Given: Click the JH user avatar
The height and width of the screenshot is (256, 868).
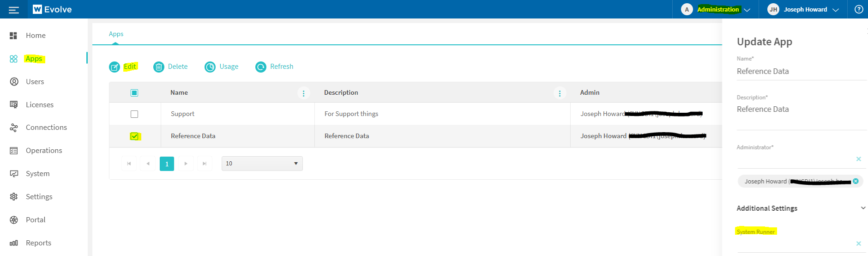Looking at the screenshot, I should coord(773,9).
